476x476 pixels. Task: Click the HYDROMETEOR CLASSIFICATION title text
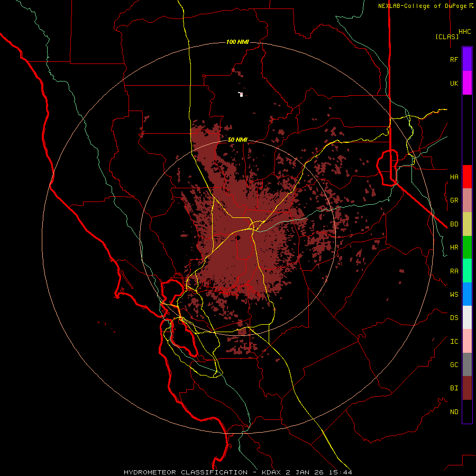coord(186,472)
